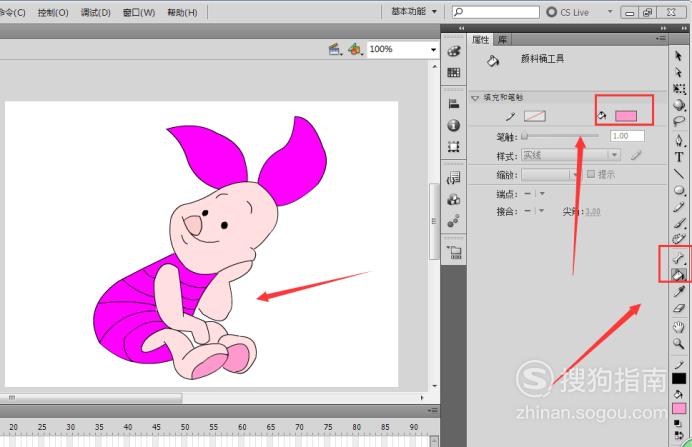692x447 pixels.
Task: Switch to the 库 tab
Action: 502,40
